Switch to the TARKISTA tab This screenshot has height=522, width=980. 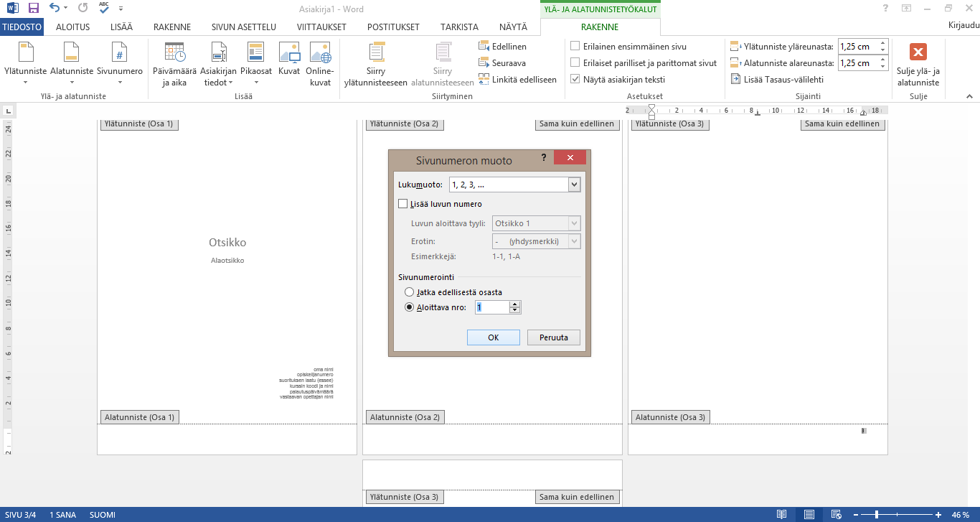click(460, 27)
